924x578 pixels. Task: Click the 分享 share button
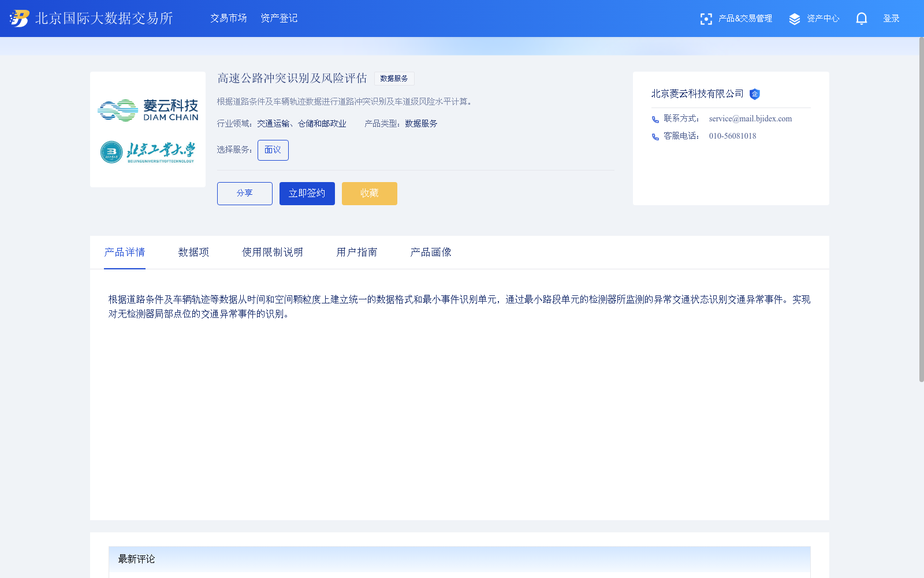245,194
